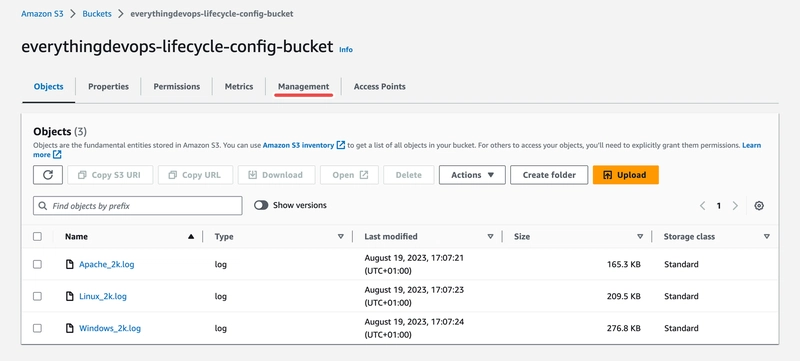
Task: Click the Standard storage class for Apache_2k.log
Action: (681, 265)
